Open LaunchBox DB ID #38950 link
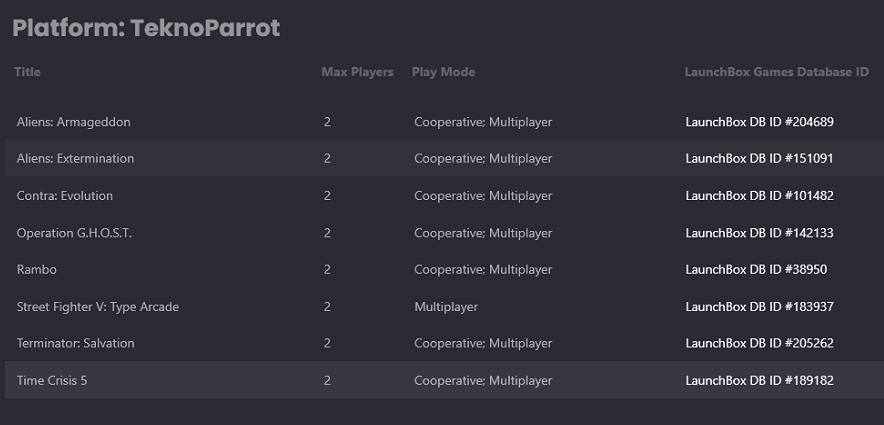This screenshot has height=425, width=884. coord(756,270)
